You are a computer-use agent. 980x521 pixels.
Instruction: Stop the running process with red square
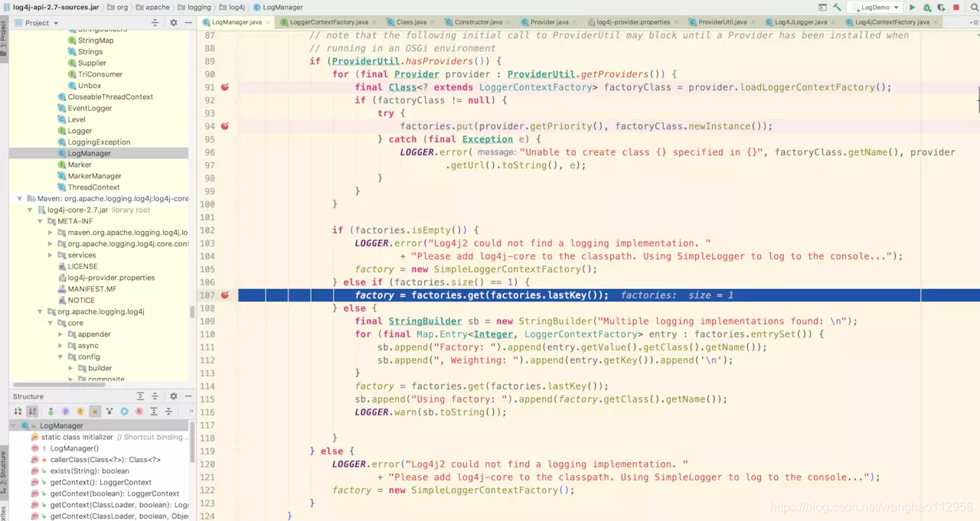tap(955, 7)
